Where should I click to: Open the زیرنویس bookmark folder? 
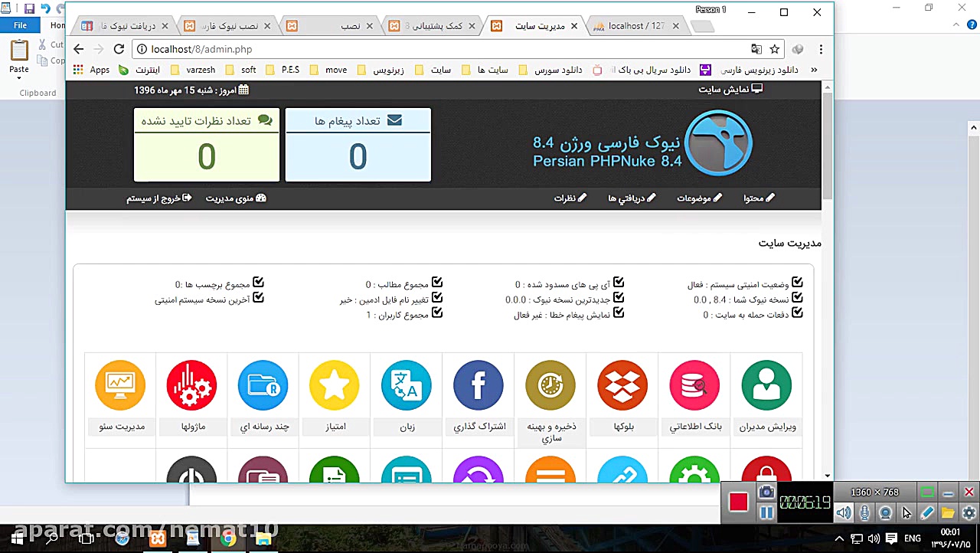pos(381,70)
